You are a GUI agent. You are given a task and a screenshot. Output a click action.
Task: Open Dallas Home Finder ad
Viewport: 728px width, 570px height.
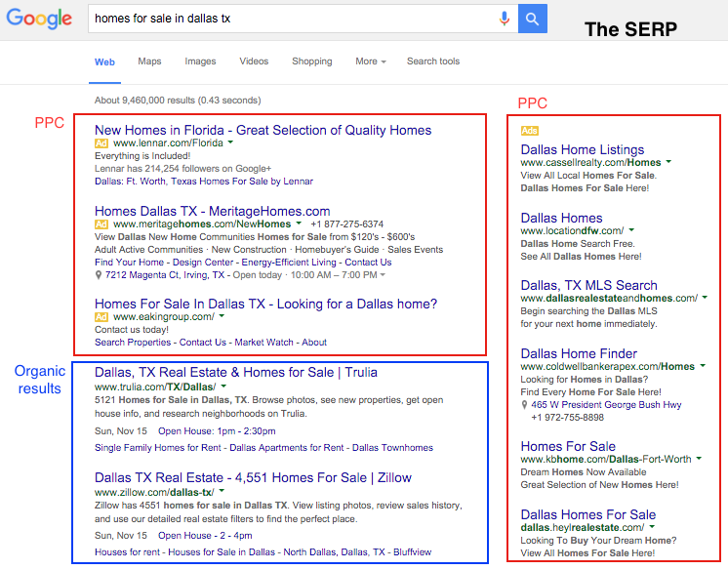coord(579,353)
